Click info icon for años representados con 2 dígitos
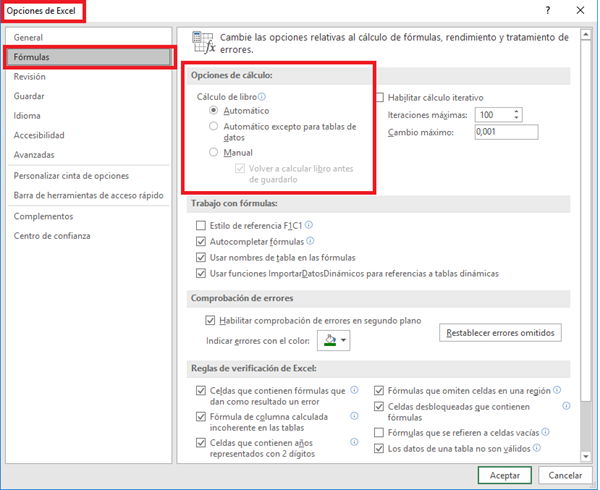Image resolution: width=600 pixels, height=490 pixels. pyautogui.click(x=354, y=442)
